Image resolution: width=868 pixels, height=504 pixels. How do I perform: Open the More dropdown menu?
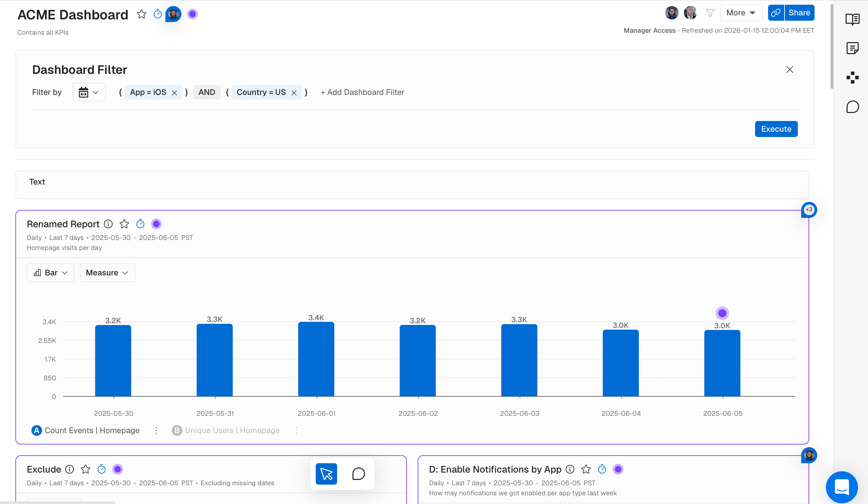pyautogui.click(x=741, y=13)
